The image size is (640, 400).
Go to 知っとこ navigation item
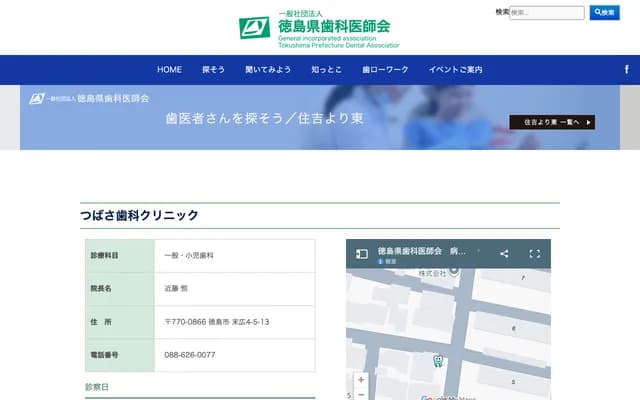(x=326, y=70)
